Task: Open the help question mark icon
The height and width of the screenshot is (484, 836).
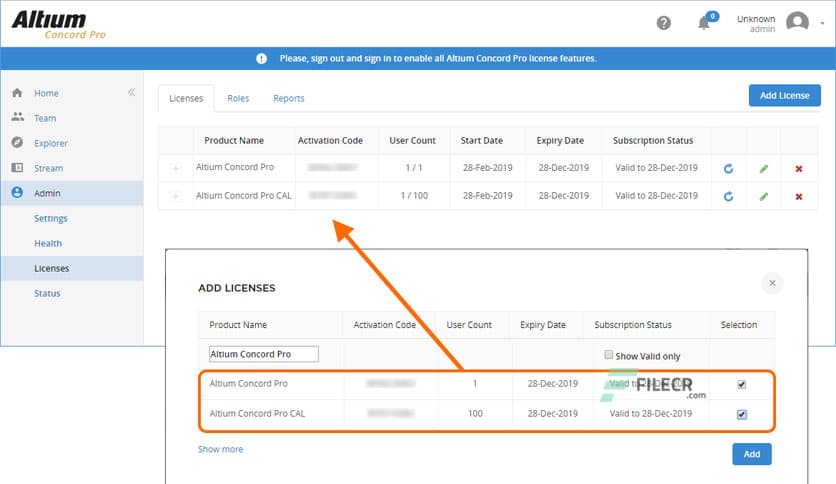Action: click(664, 23)
